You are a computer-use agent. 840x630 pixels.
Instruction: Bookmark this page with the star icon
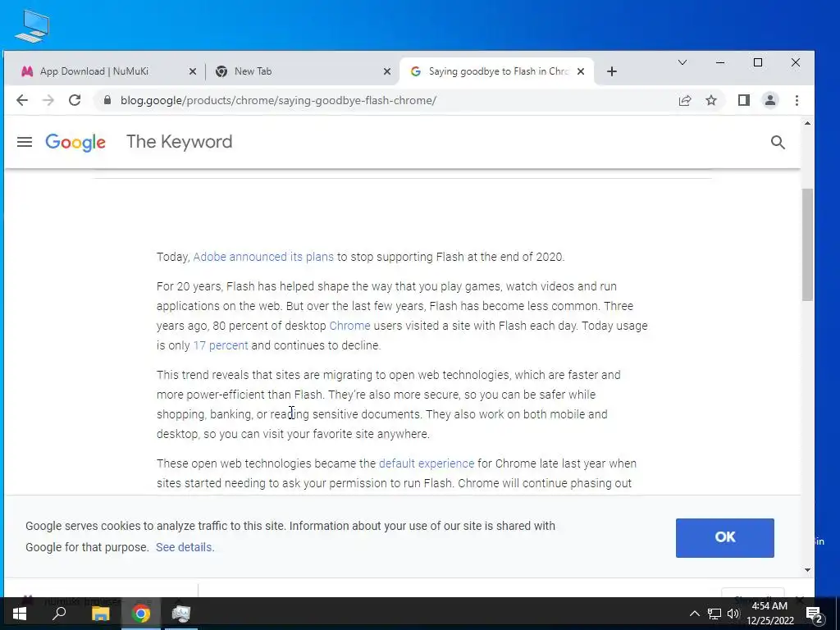(x=711, y=100)
